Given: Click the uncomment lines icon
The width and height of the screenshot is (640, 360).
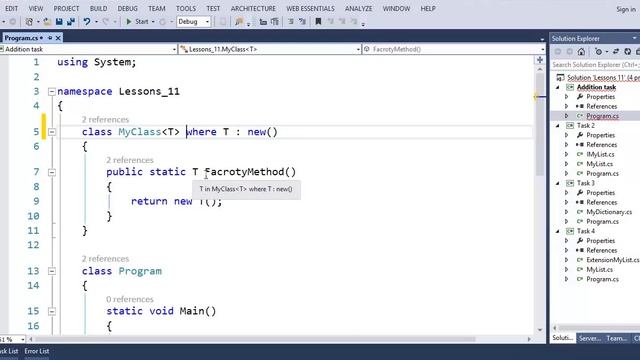Looking at the screenshot, I should pyautogui.click(x=302, y=22).
